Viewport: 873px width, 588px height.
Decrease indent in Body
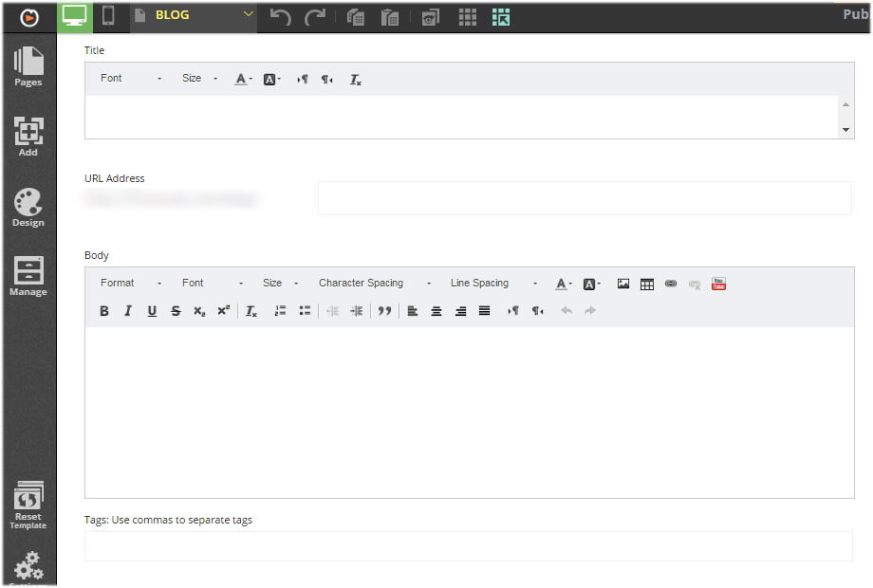[332, 311]
